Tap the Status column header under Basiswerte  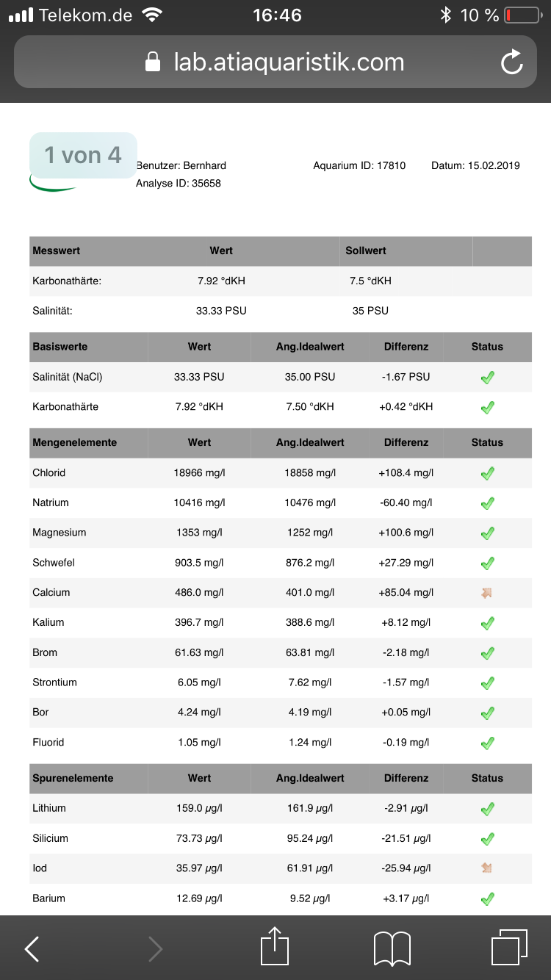487,347
